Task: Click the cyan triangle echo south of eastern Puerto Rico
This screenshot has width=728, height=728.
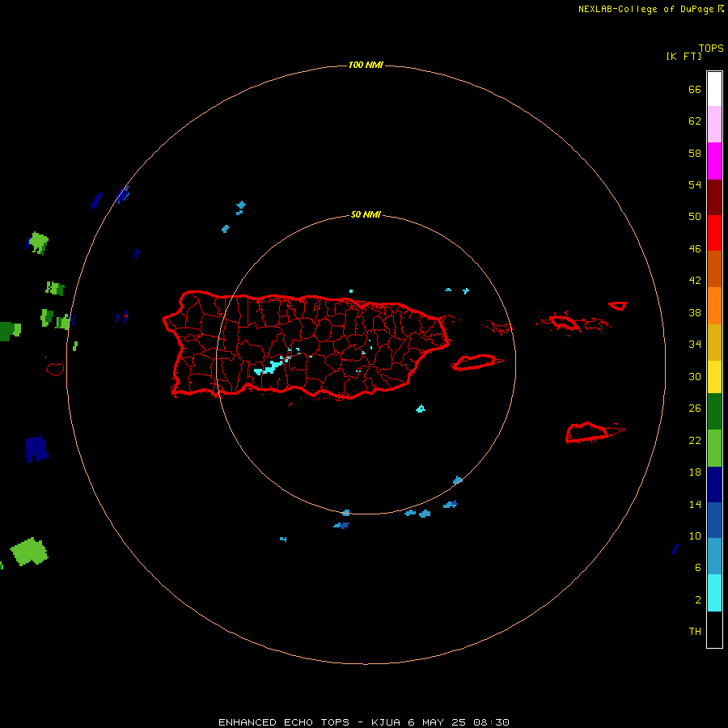Action: coord(421,408)
